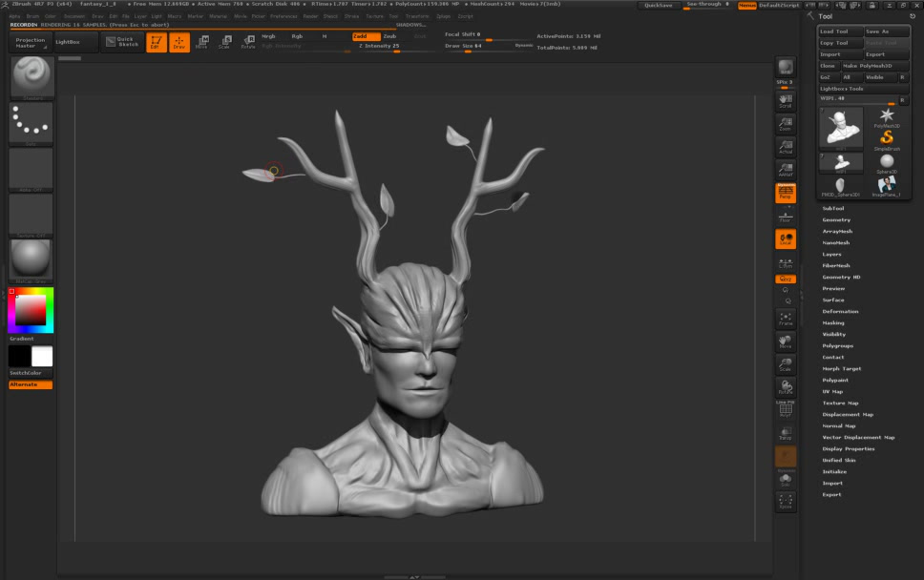Click the Load Tool button
The image size is (924, 580).
coord(839,31)
